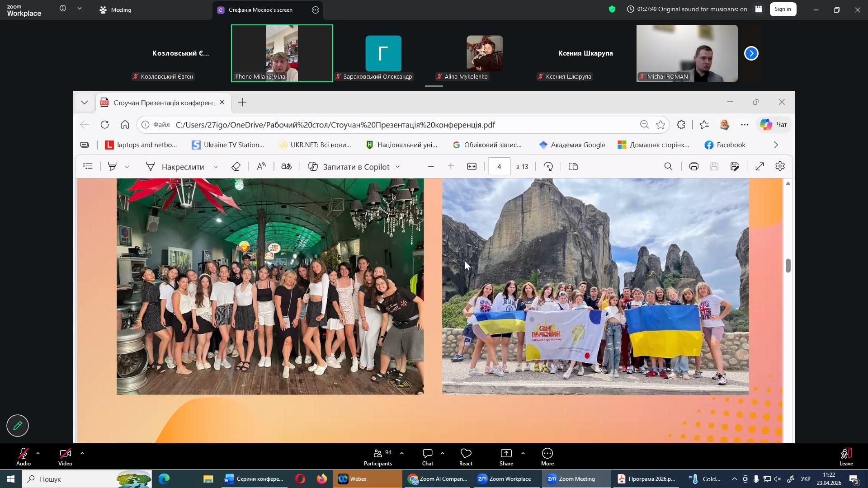Click the PDF vertical scrollbar thumb
The width and height of the screenshot is (868, 488).
[x=788, y=266]
